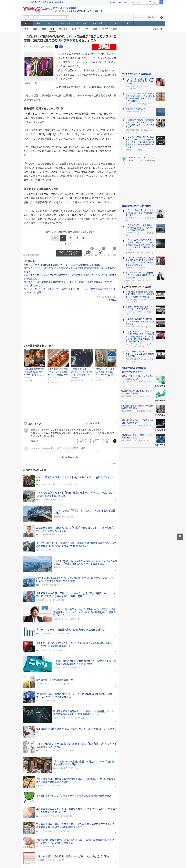Open マイページ link
186x868 pixels.
(x=139, y=18)
